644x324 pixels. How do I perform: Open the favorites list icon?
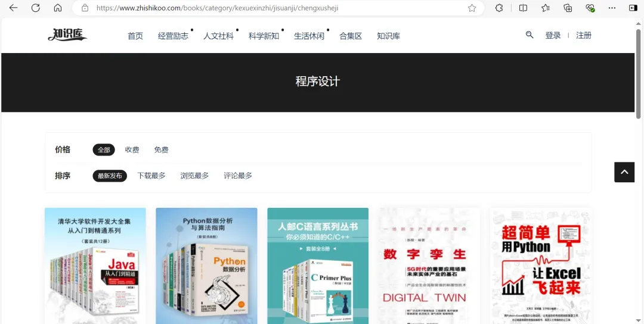coord(546,8)
